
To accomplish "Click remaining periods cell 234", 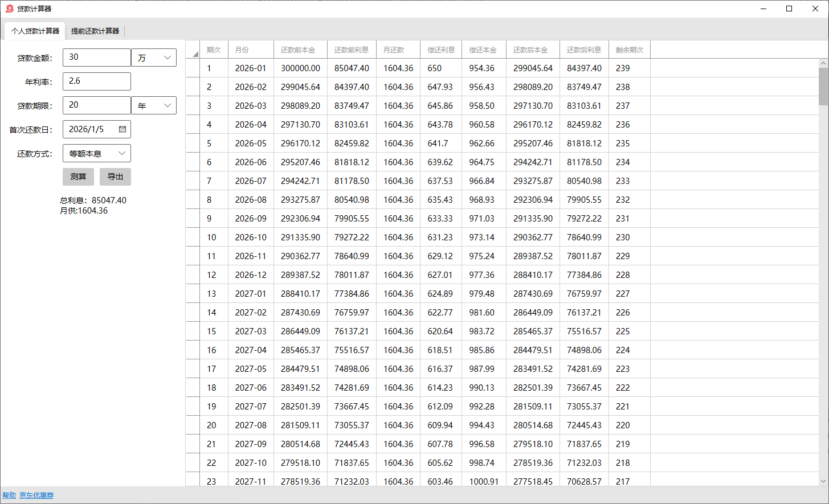I will (630, 162).
